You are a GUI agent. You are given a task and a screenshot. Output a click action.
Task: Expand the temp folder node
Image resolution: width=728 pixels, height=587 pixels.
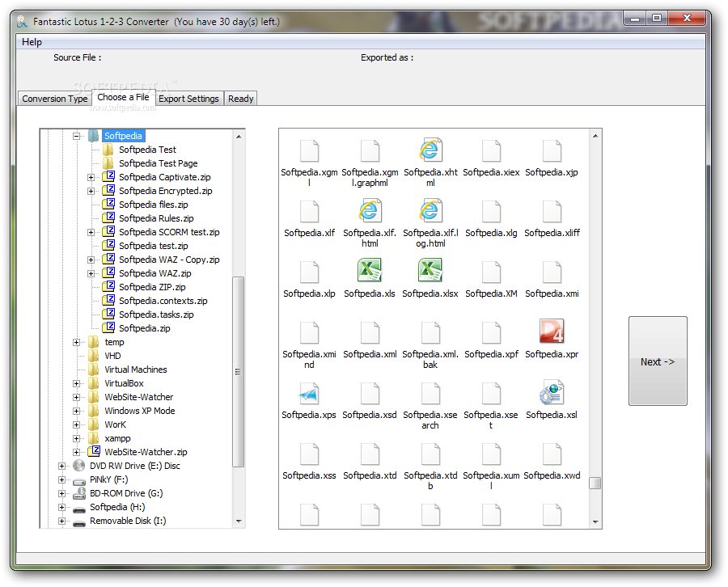(77, 343)
